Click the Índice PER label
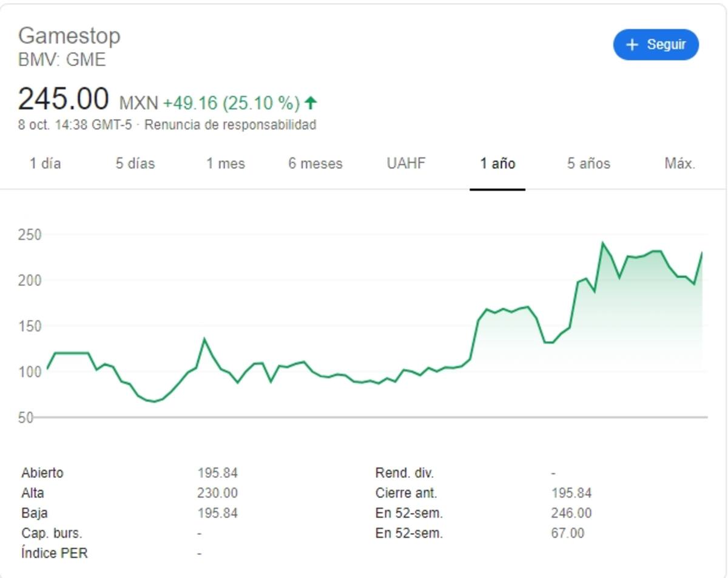Screen dimensions: 728x578 (x=54, y=553)
